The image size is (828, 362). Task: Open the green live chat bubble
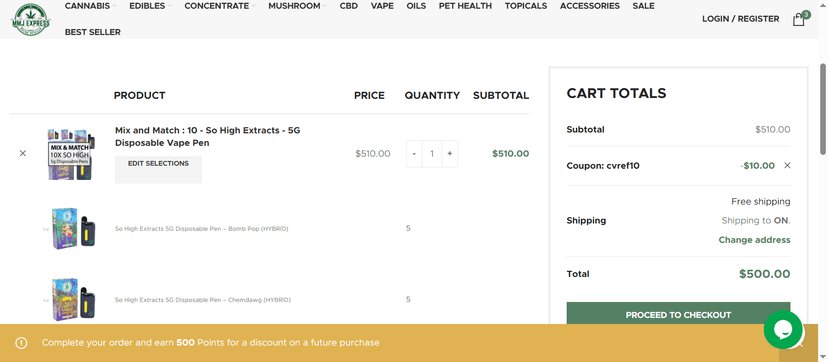coord(783,330)
